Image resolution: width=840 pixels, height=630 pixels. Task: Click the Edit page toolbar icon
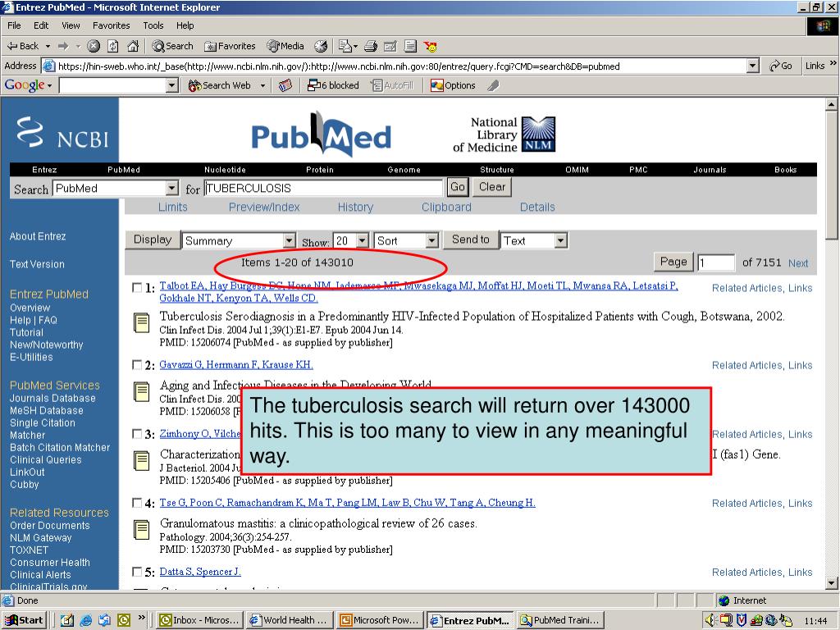390,46
